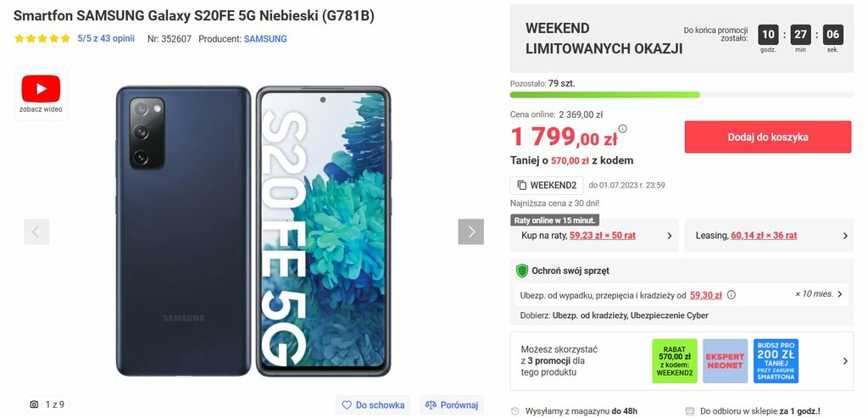Expand the Leasing 36 rat option

pos(769,236)
